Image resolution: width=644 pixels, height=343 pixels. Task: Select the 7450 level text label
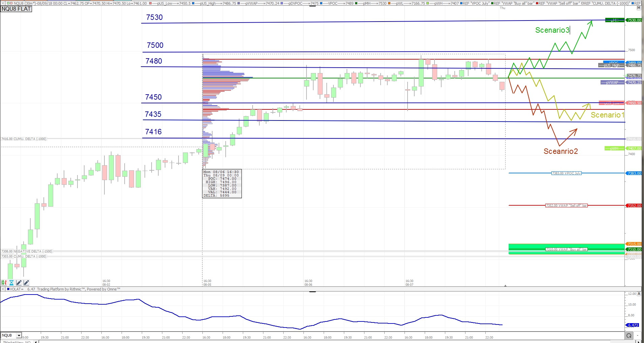click(154, 97)
